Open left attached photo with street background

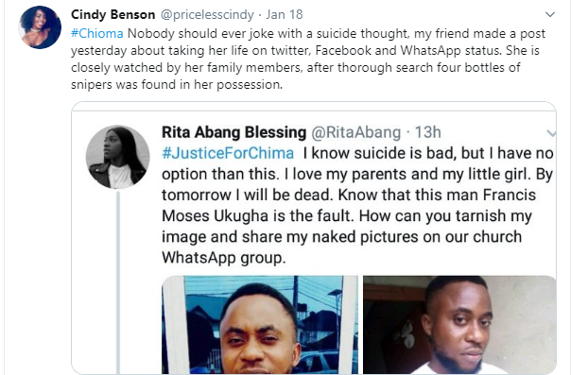pos(260,325)
